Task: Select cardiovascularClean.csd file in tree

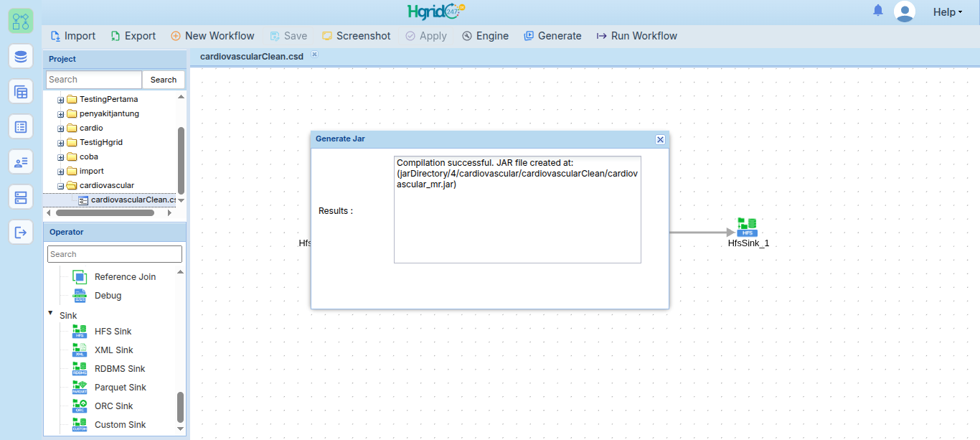Action: coord(133,200)
